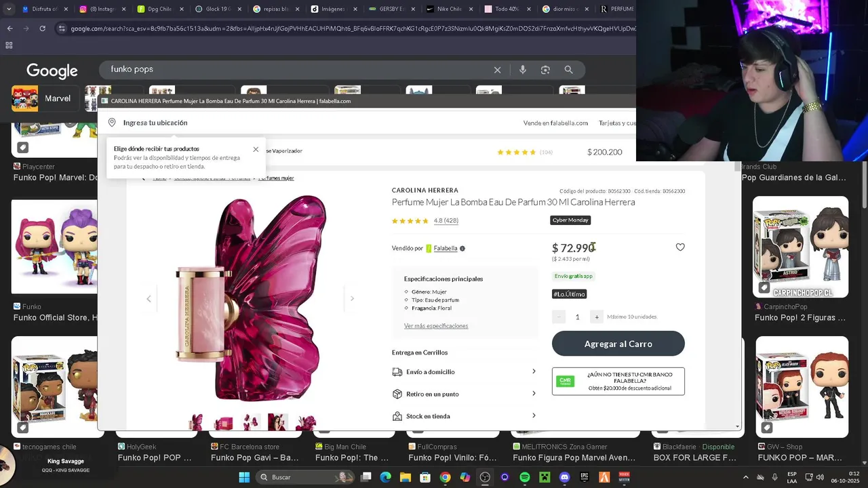Open Ver más especificaciones link

[436, 326]
